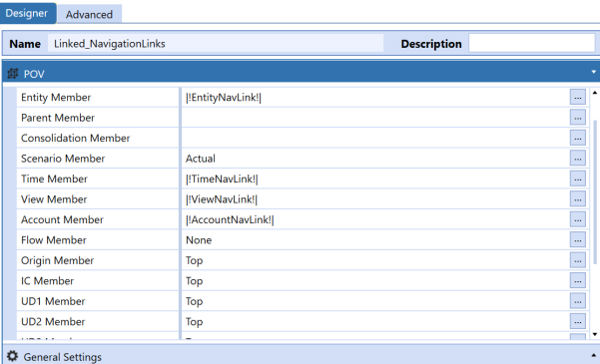Browse members for UD1 Member row
Image resolution: width=600 pixels, height=364 pixels.
(x=577, y=301)
